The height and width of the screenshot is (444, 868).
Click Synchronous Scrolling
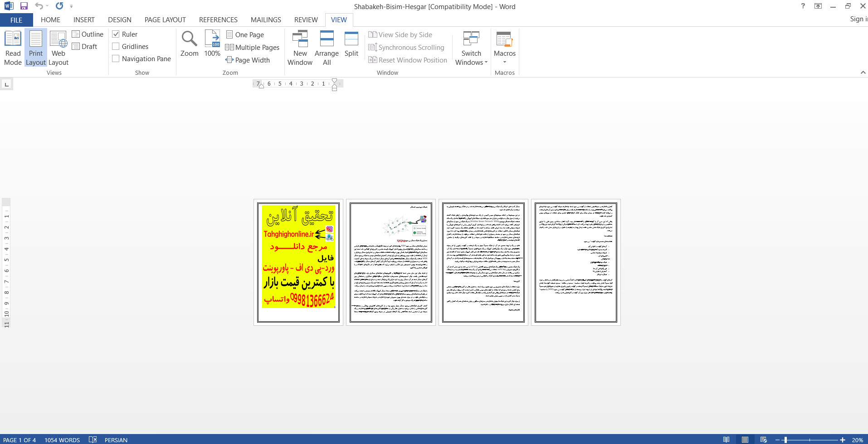[x=406, y=47]
